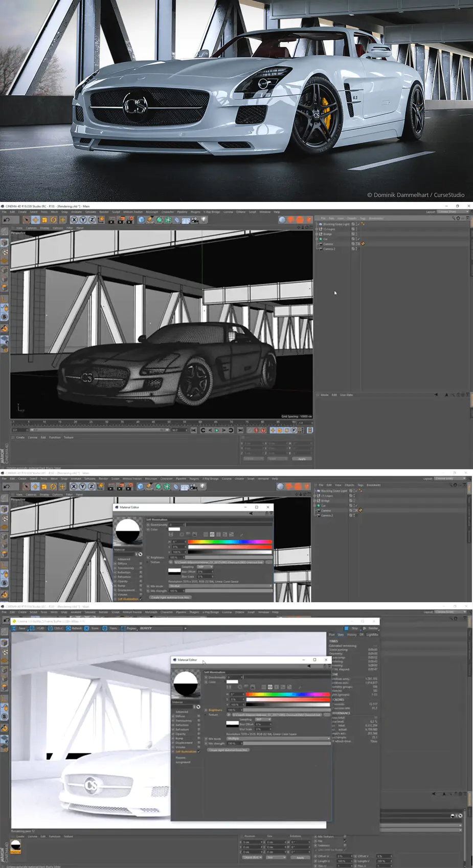Switch to LightMix tab in frame buffer

click(x=372, y=634)
